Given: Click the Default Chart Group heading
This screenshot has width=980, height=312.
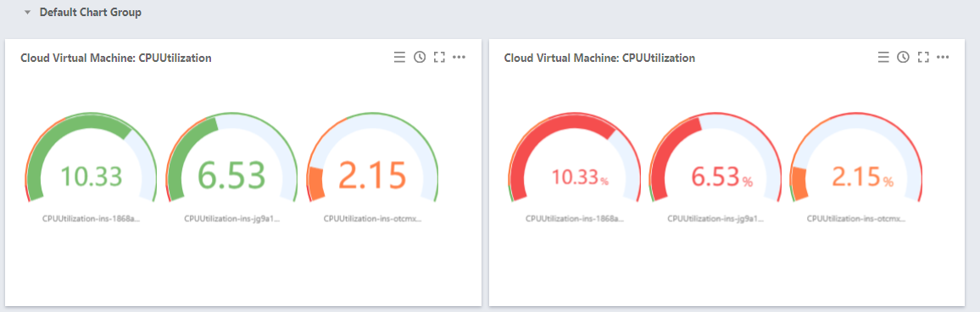Looking at the screenshot, I should (x=91, y=13).
